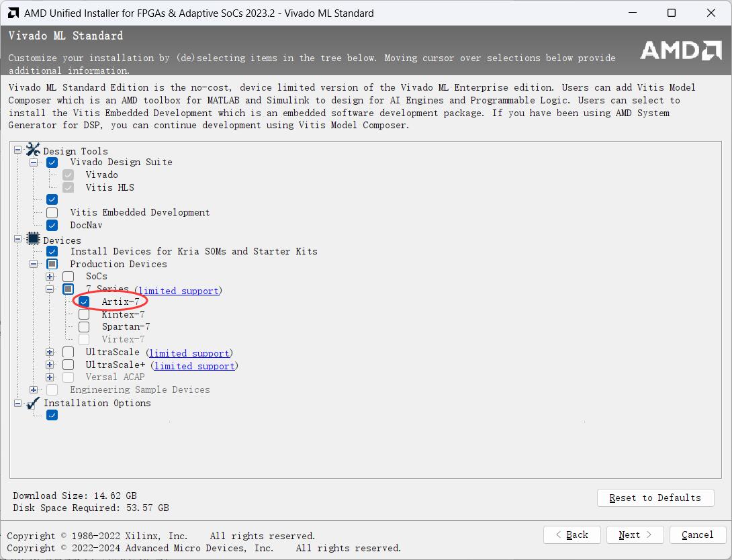This screenshot has height=560, width=732.
Task: Open 7 Series limited support link
Action: click(x=179, y=291)
